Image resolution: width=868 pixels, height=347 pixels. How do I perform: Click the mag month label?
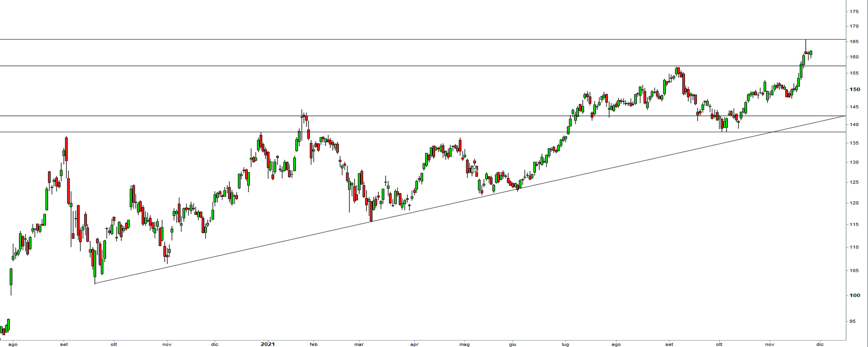pos(465,344)
